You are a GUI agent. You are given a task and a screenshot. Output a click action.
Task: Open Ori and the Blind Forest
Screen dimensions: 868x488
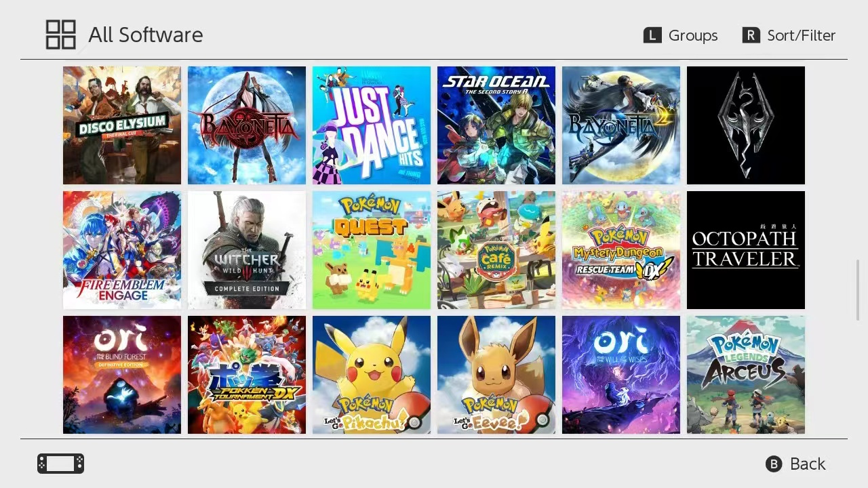[122, 375]
